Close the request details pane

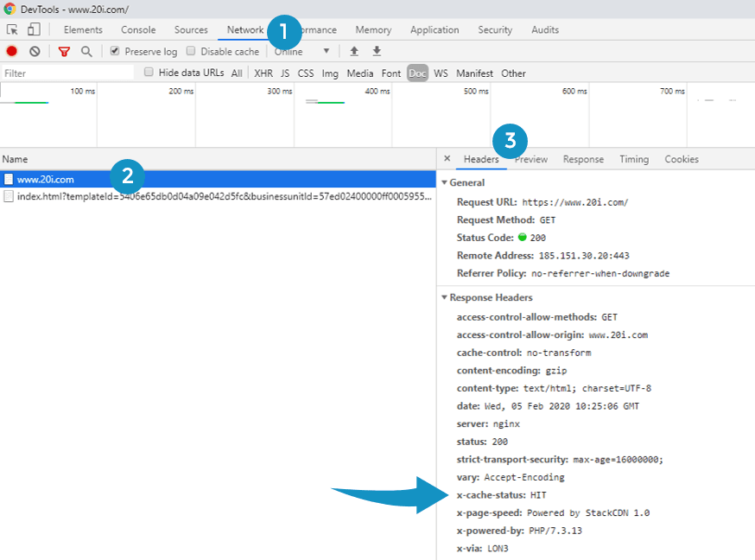[x=447, y=158]
